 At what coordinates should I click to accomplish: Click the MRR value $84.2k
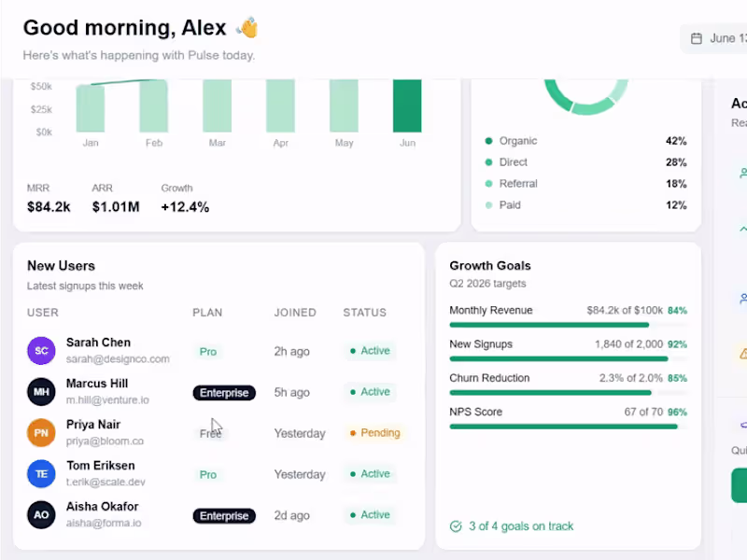[49, 207]
